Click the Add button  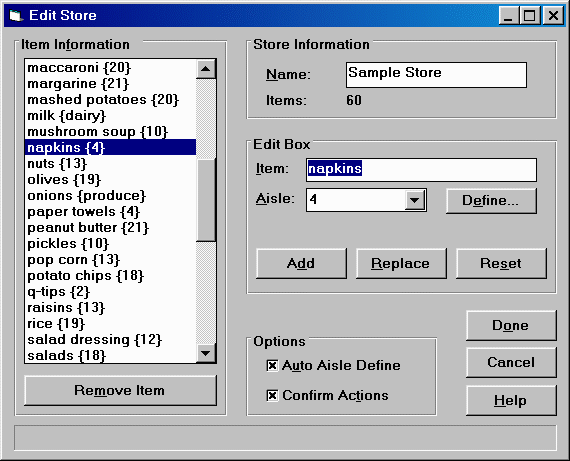(301, 263)
